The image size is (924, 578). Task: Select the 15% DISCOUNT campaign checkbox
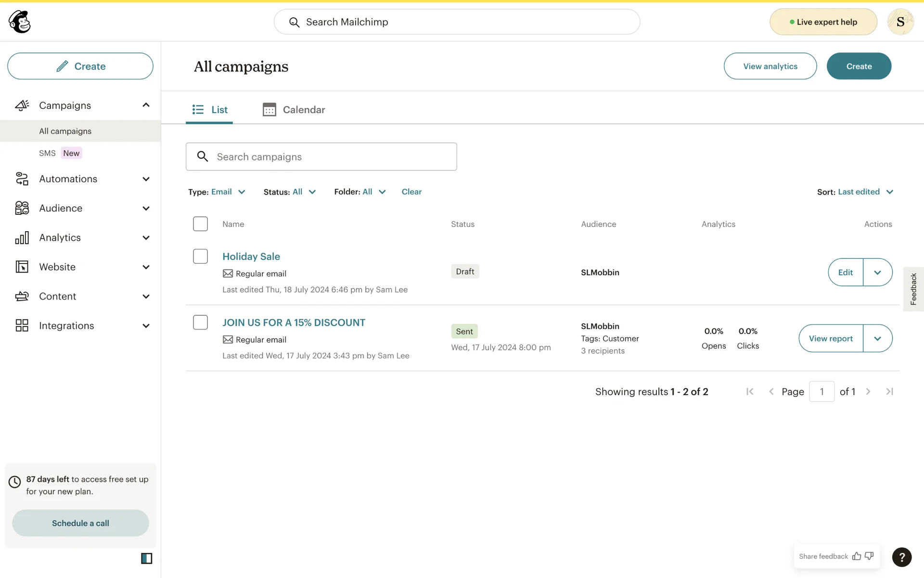click(200, 322)
